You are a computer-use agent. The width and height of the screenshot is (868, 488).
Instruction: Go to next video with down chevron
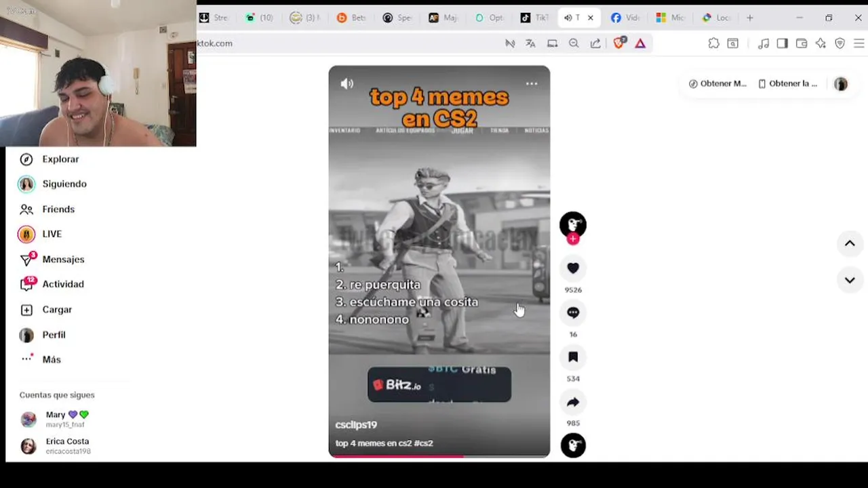850,280
